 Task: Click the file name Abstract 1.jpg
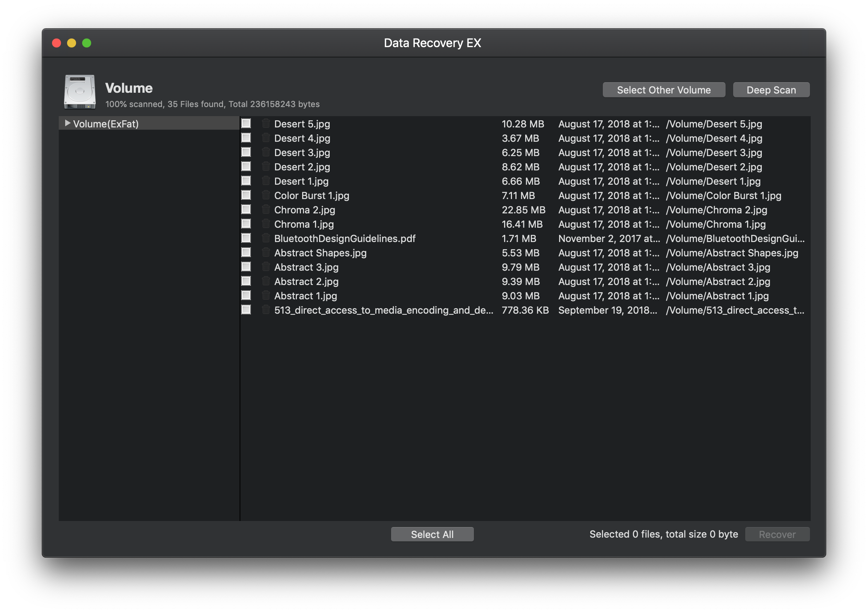tap(306, 296)
